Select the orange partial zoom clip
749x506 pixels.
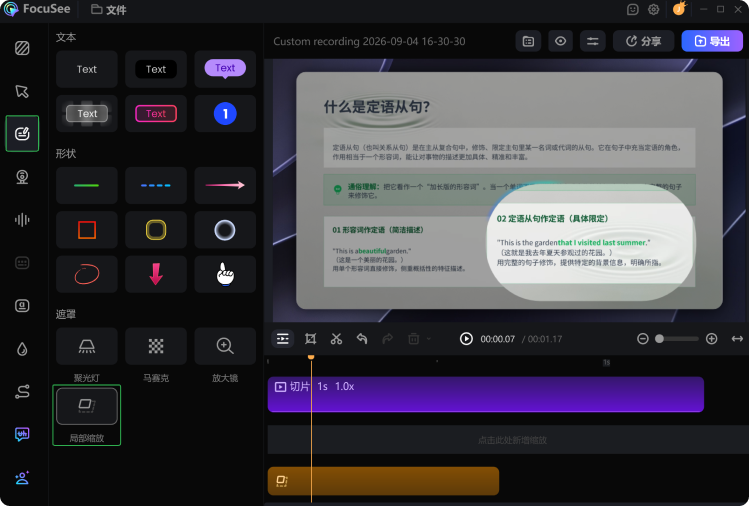tap(384, 481)
